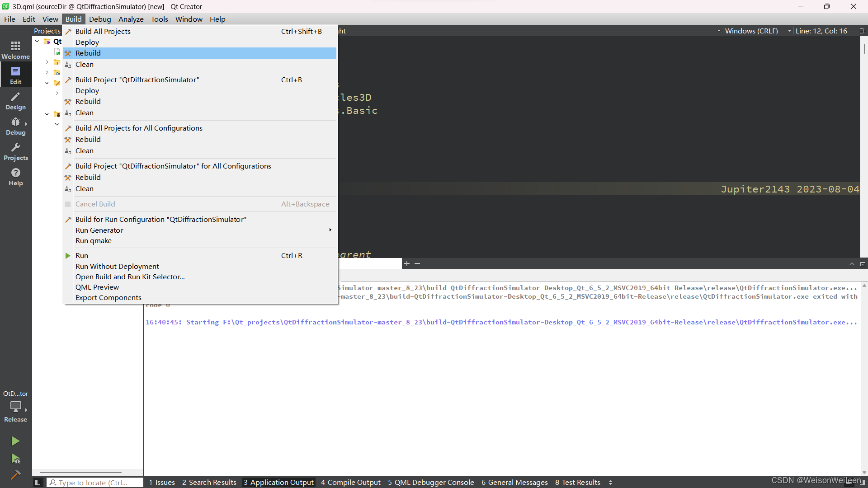This screenshot has width=868, height=488.
Task: Toggle right sidebar in status bar
Action: [x=862, y=482]
